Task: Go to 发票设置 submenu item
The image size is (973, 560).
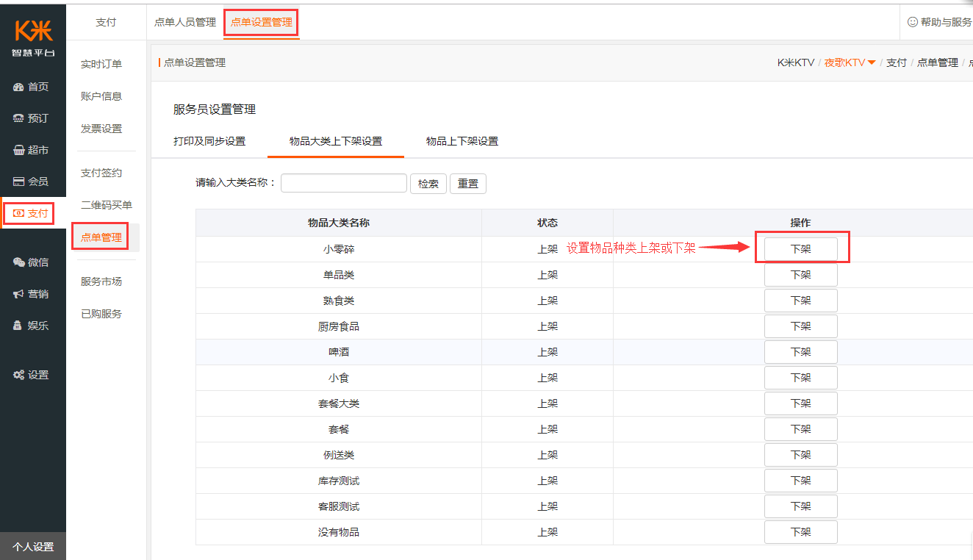Action: [x=101, y=129]
